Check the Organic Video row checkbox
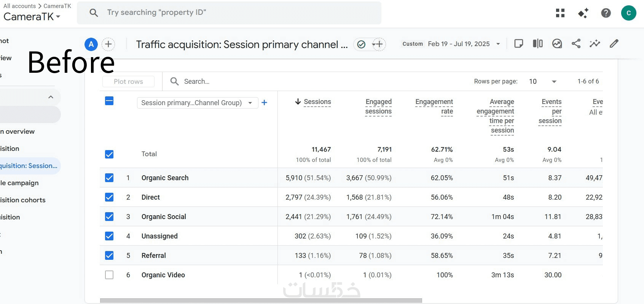The height and width of the screenshot is (304, 644). [109, 275]
